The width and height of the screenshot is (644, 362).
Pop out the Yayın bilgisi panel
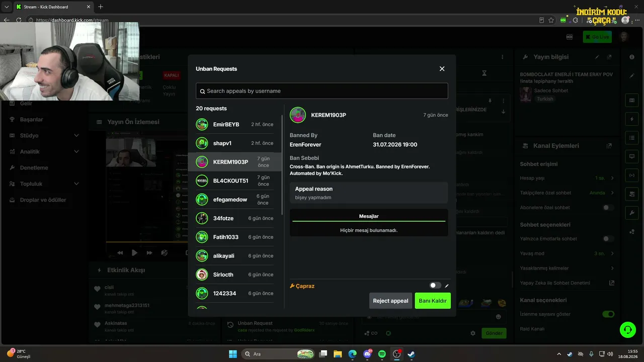609,57
